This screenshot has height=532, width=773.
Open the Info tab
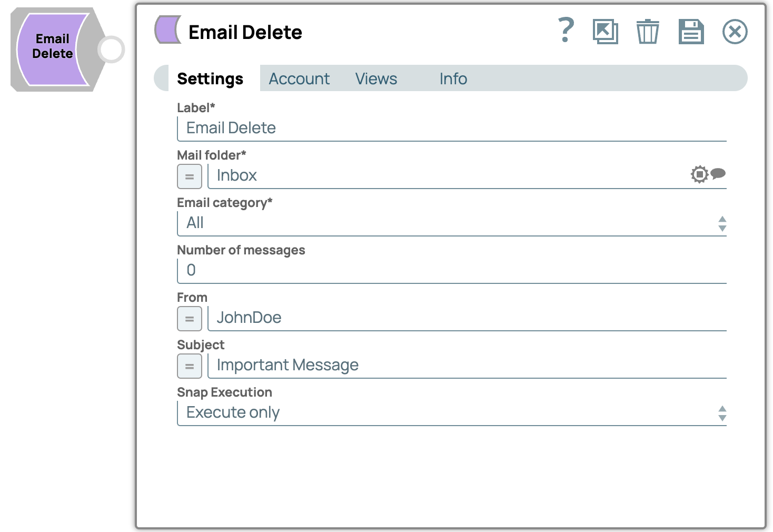453,78
